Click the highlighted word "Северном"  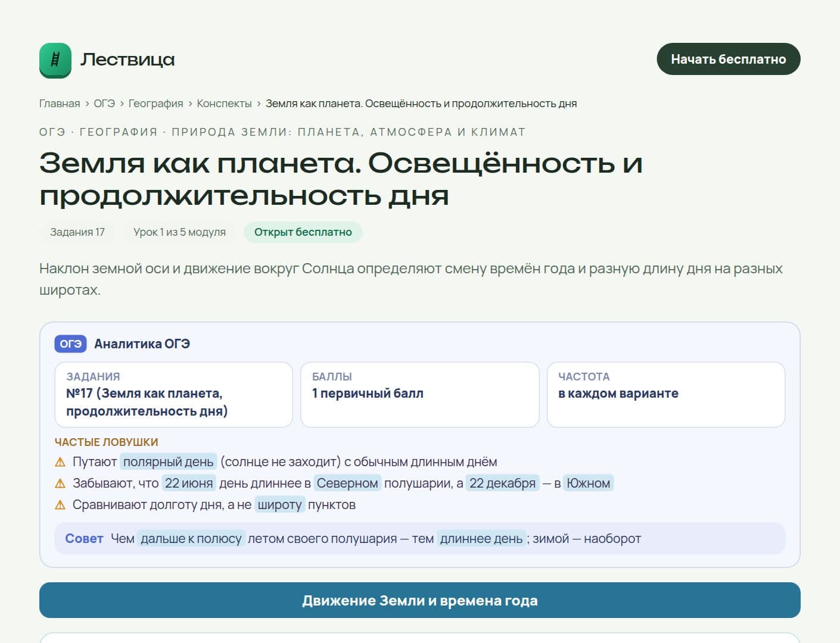[347, 483]
